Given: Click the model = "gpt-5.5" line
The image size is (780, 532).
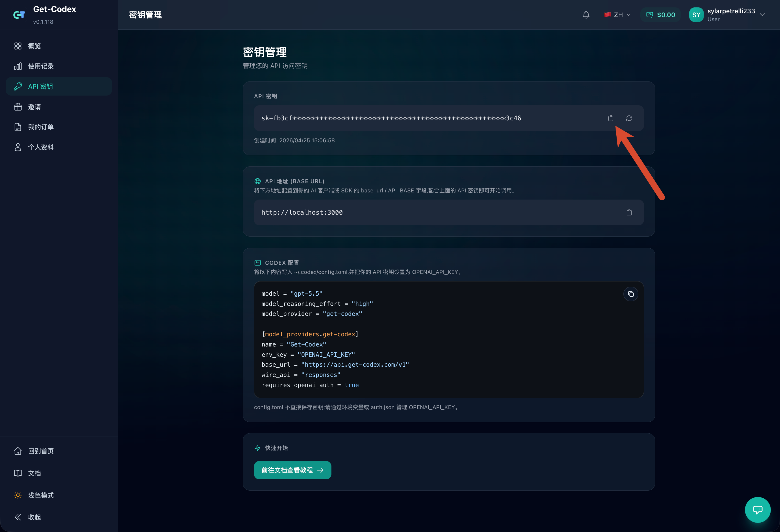Looking at the screenshot, I should 292,294.
